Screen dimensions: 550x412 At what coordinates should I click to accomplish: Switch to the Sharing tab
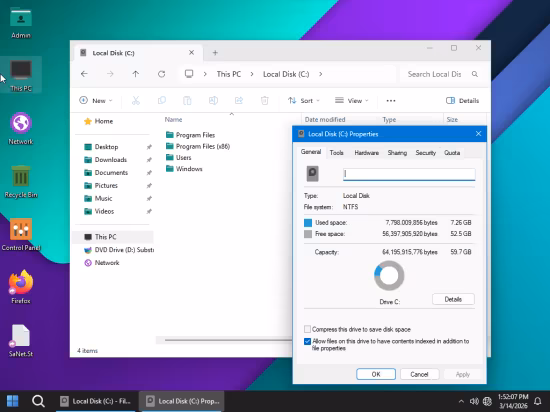pos(397,153)
